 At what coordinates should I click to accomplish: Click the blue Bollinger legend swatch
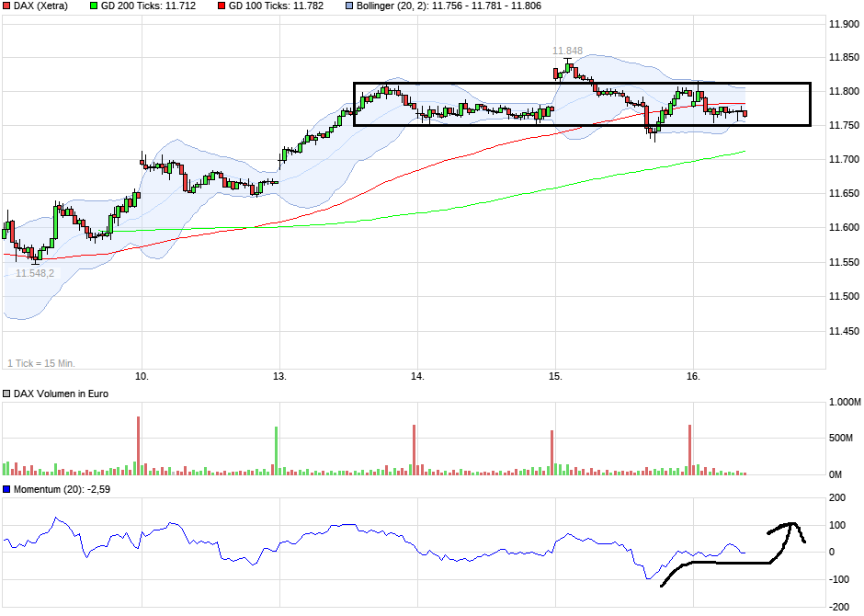point(349,6)
